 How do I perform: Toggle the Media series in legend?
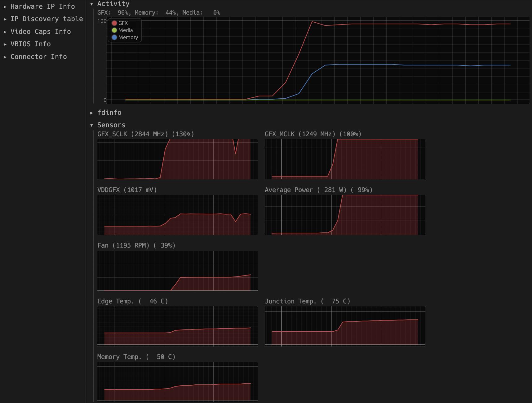point(125,30)
